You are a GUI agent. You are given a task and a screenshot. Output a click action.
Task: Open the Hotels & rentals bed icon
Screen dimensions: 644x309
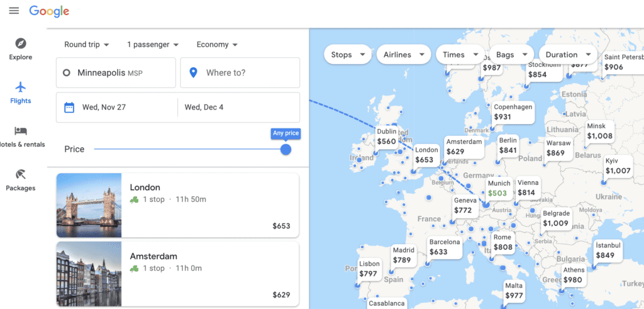coord(21,131)
